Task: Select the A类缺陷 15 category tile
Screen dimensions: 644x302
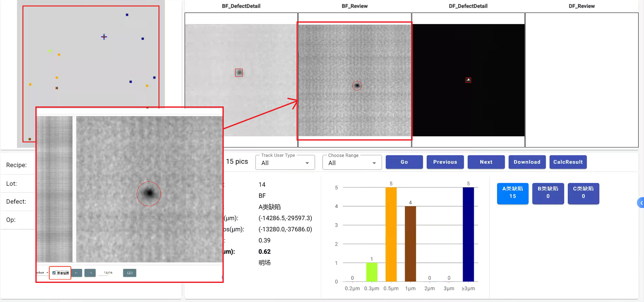Action: tap(512, 193)
